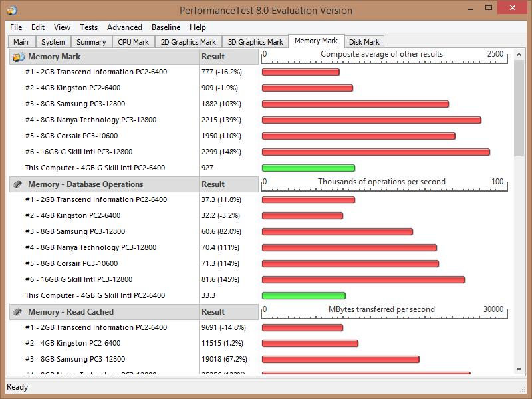Click the scrollbar up arrow
Image resolution: width=532 pixels, height=399 pixels.
point(519,55)
